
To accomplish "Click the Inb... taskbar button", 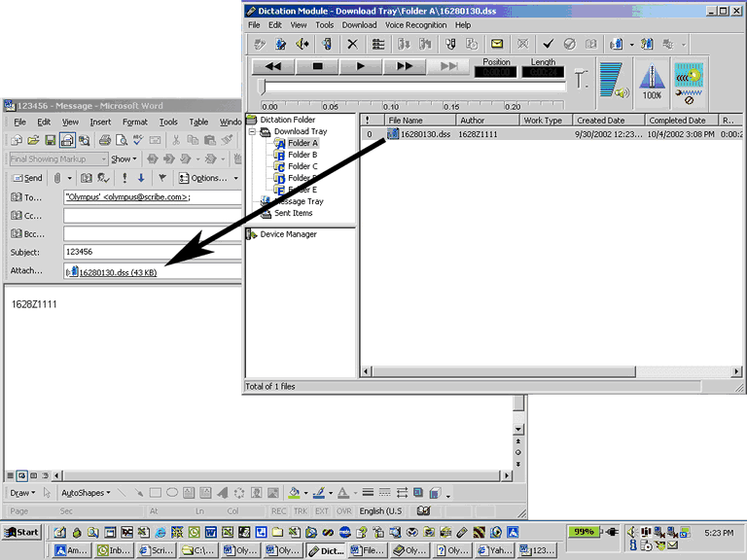I will click(115, 550).
